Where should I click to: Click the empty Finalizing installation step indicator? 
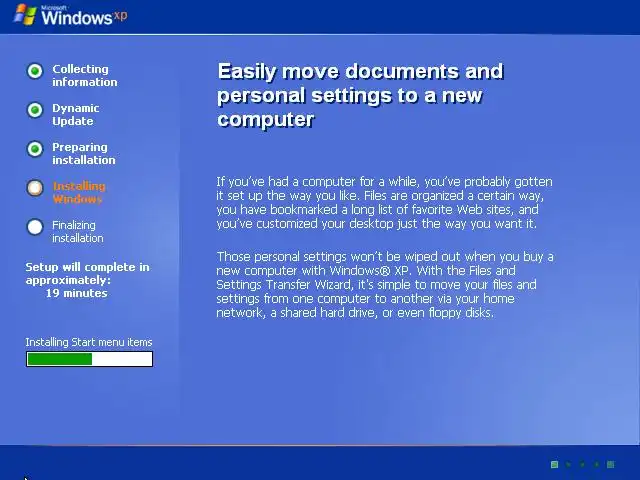(x=35, y=227)
